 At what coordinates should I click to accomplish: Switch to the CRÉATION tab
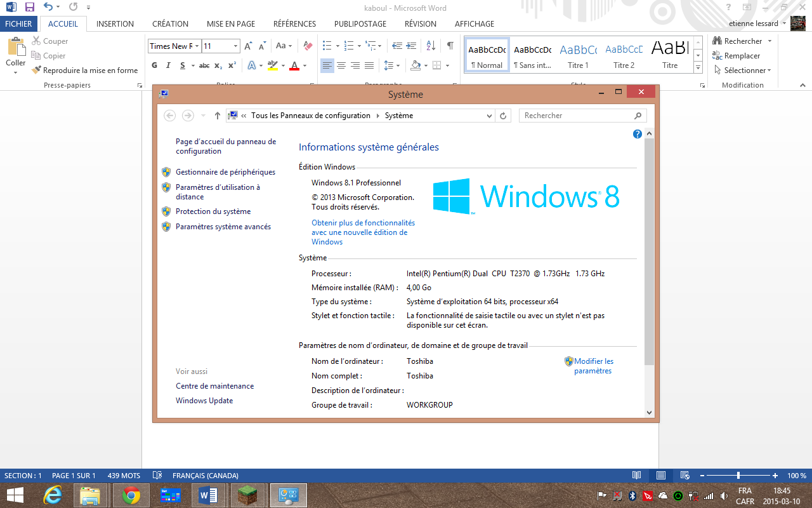170,23
